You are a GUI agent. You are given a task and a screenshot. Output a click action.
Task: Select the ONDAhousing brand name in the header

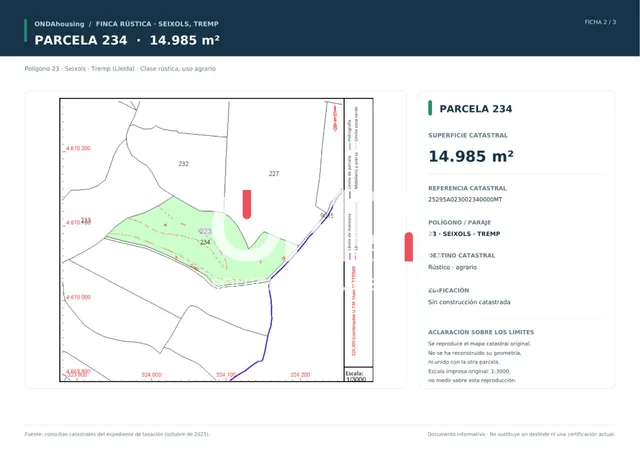[x=59, y=24]
